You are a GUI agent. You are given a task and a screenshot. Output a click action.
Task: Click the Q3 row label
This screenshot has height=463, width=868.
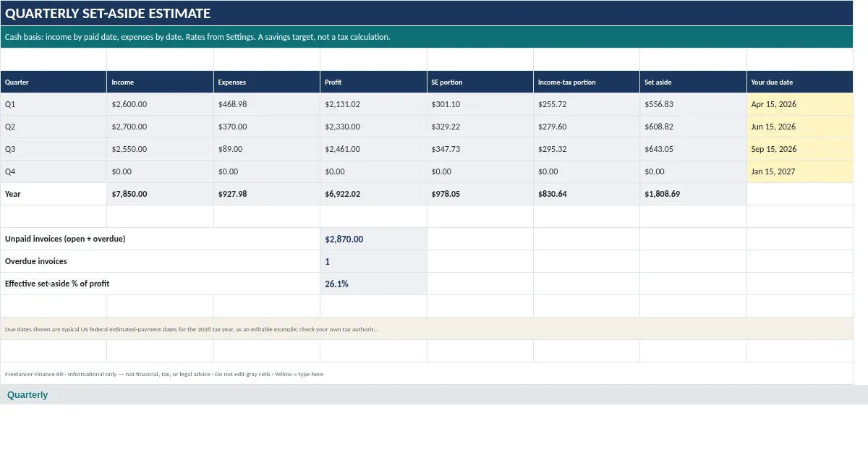[x=54, y=149]
